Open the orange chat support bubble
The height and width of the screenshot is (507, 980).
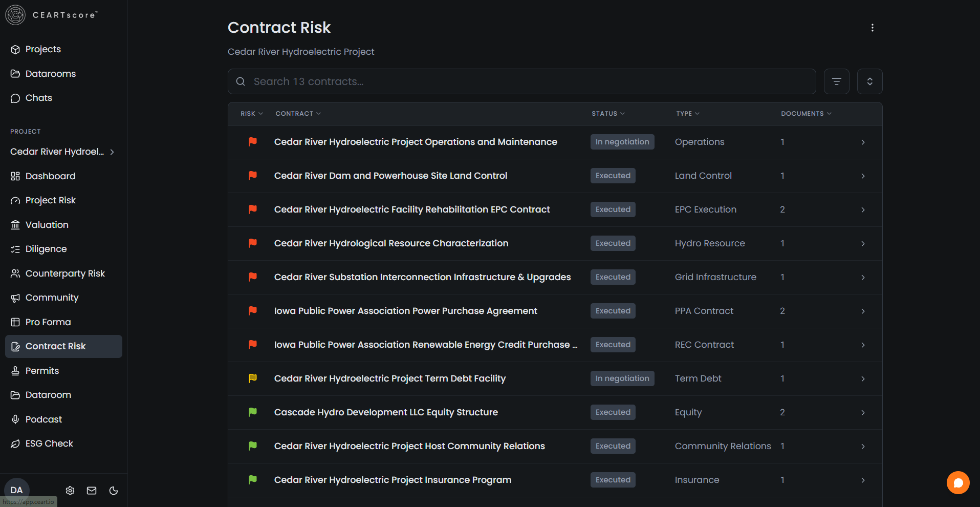tap(958, 482)
